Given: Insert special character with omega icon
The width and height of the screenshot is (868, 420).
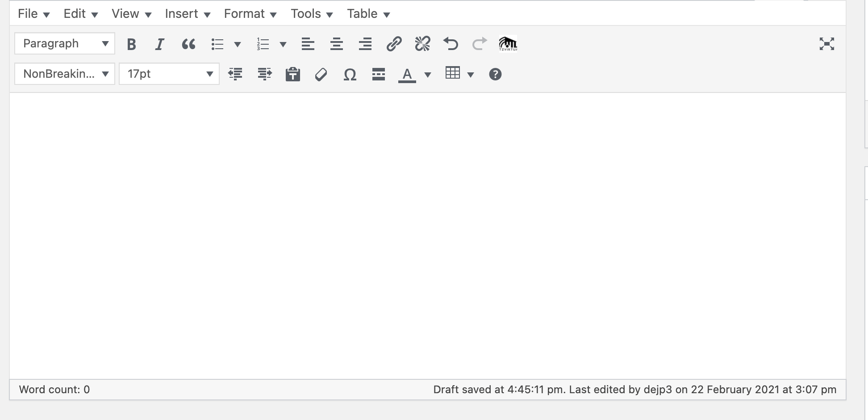Looking at the screenshot, I should tap(350, 74).
